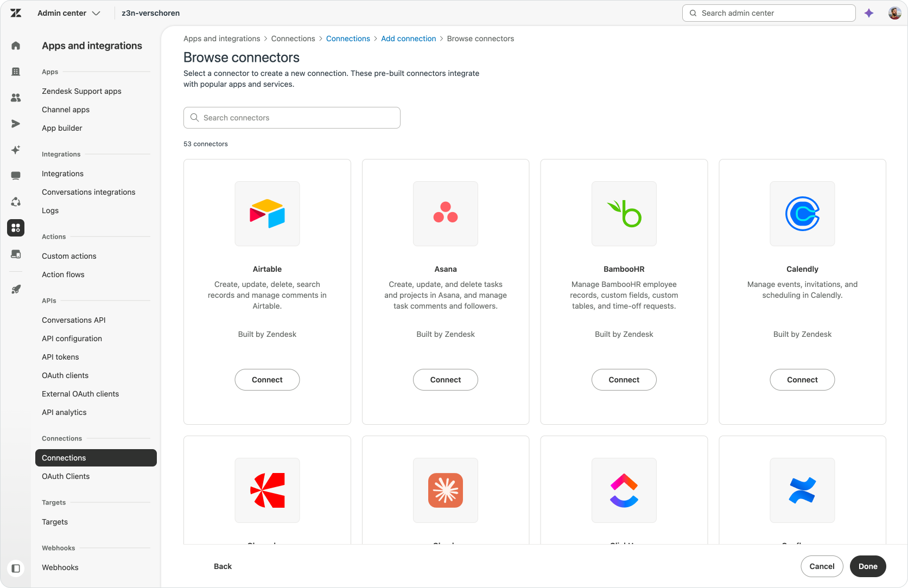Open External OAuth clients in sidebar
This screenshot has width=908, height=588.
(80, 394)
